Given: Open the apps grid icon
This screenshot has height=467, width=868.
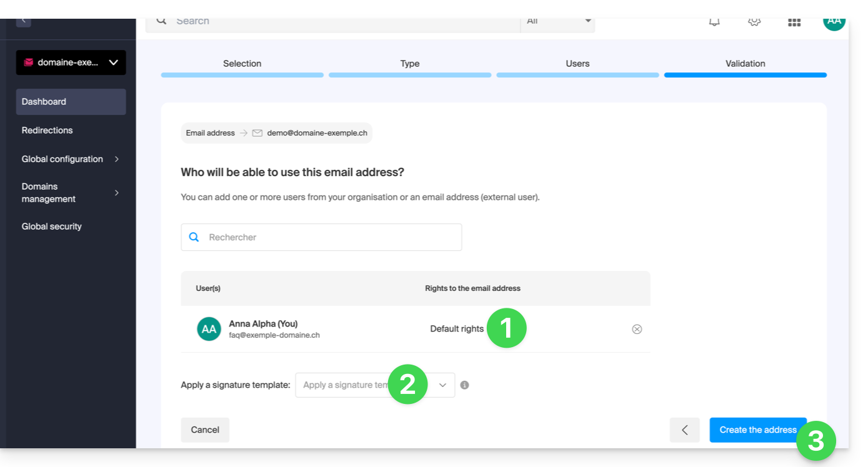Looking at the screenshot, I should click(x=794, y=22).
